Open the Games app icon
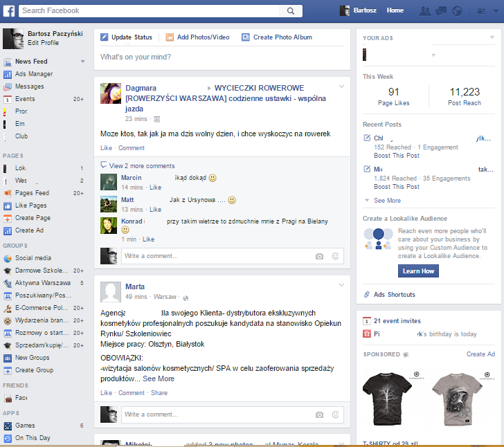 click(x=8, y=426)
